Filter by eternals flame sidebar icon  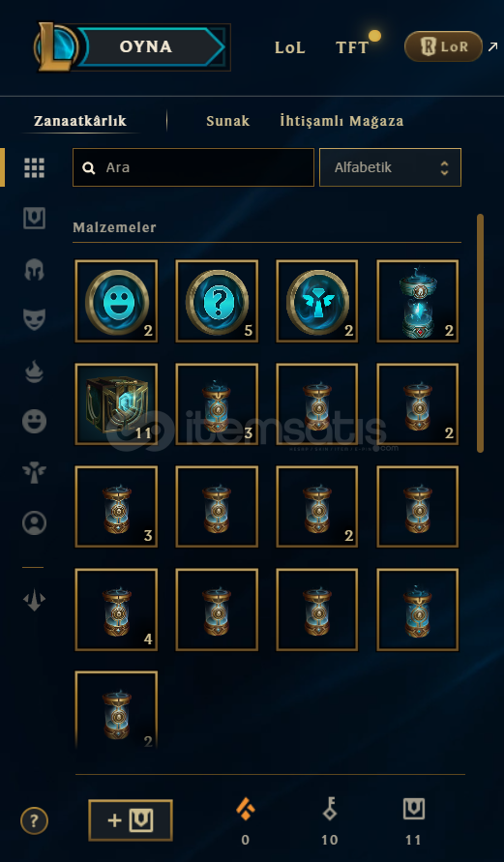tap(34, 372)
